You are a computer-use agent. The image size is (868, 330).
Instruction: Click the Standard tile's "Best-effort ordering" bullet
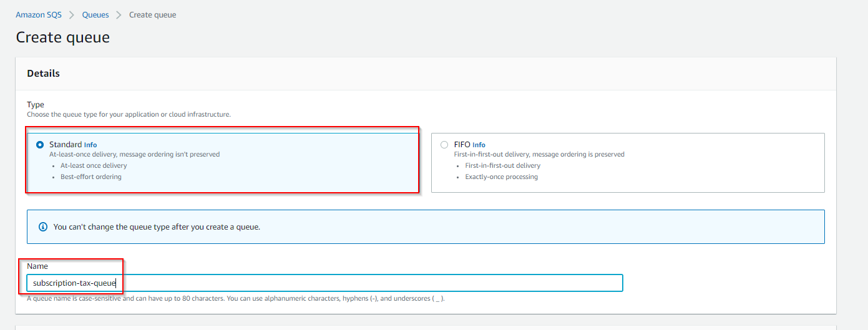pos(90,177)
